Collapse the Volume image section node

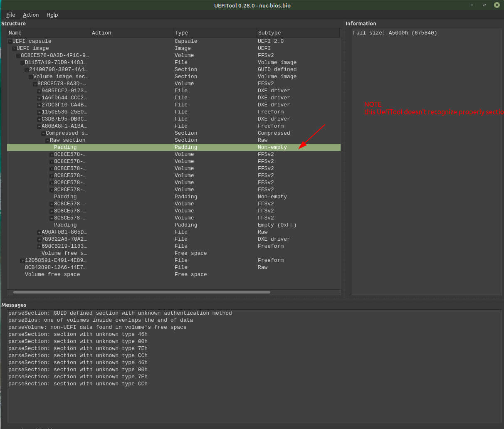pyautogui.click(x=31, y=77)
